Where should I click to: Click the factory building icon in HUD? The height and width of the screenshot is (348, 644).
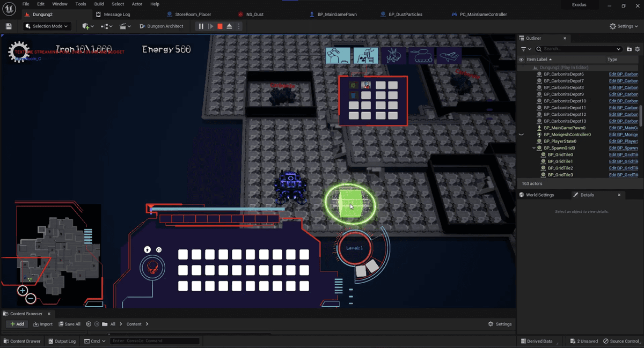(x=366, y=56)
